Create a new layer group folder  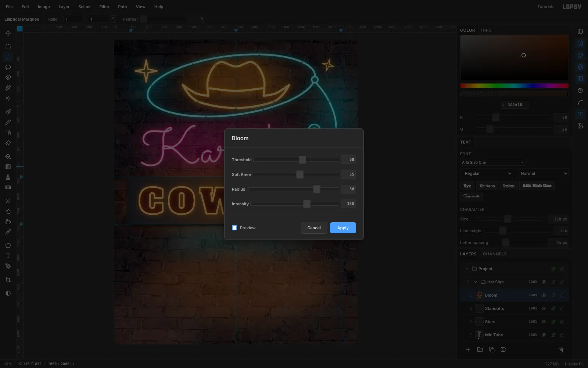click(480, 350)
